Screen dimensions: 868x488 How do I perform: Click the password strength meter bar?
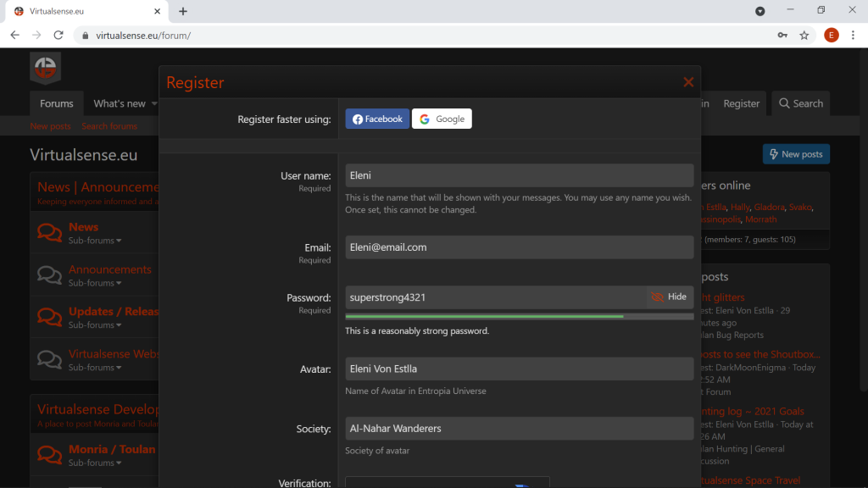(x=519, y=317)
